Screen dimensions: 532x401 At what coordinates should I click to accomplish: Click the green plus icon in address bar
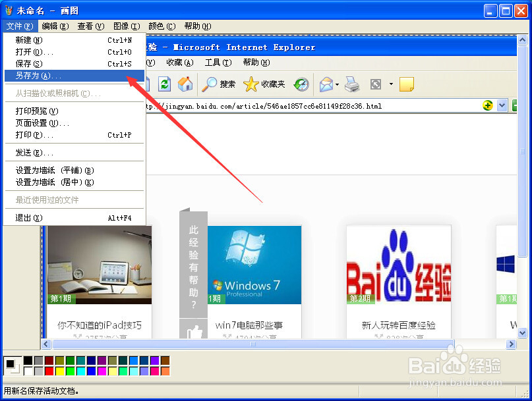click(x=488, y=105)
